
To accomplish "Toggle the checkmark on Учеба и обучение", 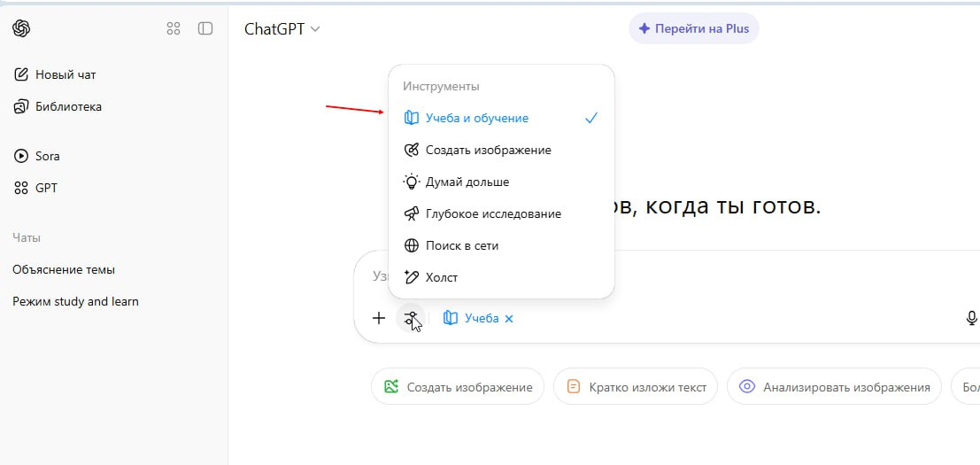I will [591, 118].
